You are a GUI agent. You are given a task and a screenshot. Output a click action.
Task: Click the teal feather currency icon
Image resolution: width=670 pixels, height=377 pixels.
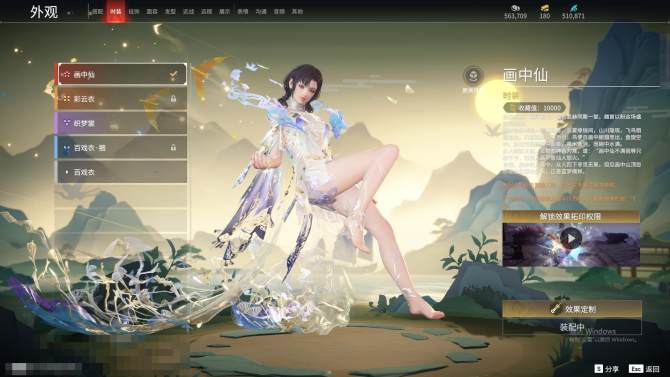(573, 8)
